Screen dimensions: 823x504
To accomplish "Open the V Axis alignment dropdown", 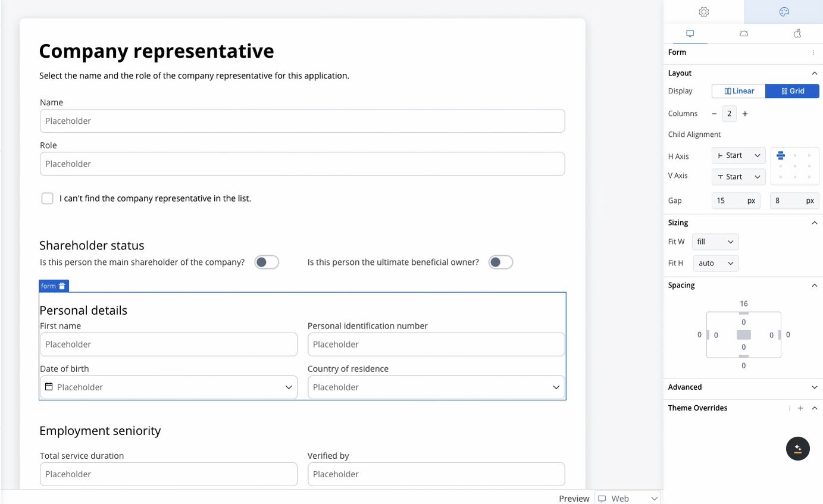I will [738, 177].
